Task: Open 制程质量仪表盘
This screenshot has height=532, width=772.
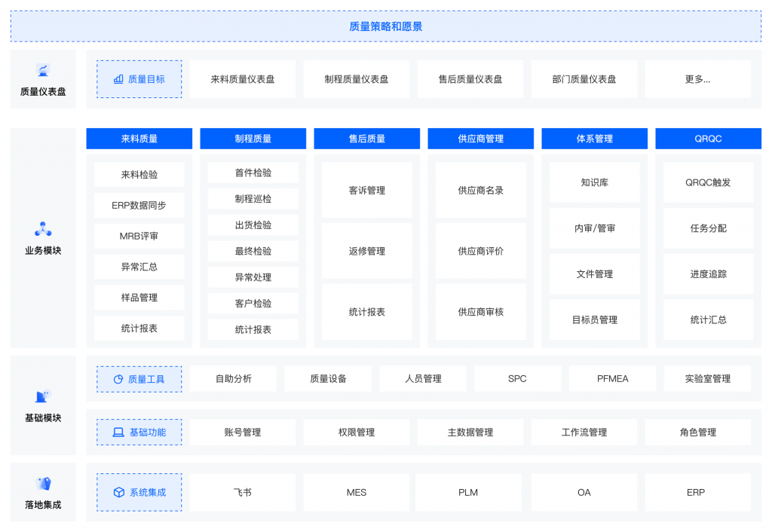Action: (x=357, y=79)
